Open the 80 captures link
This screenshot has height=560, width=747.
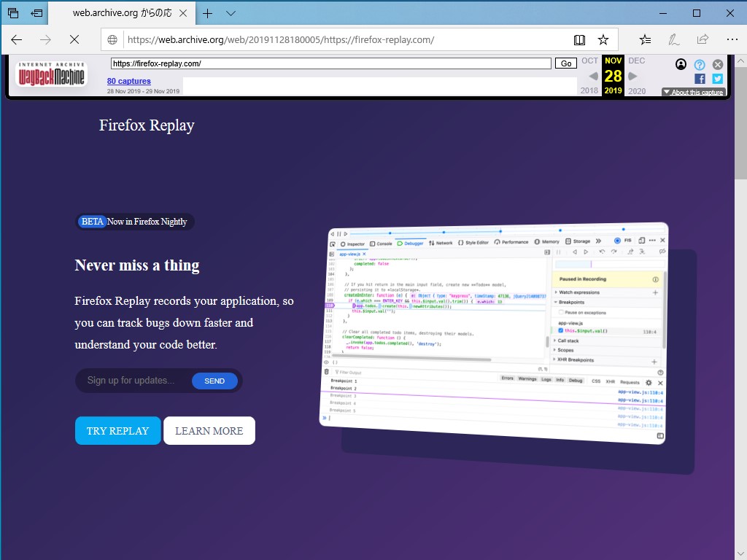(x=128, y=81)
